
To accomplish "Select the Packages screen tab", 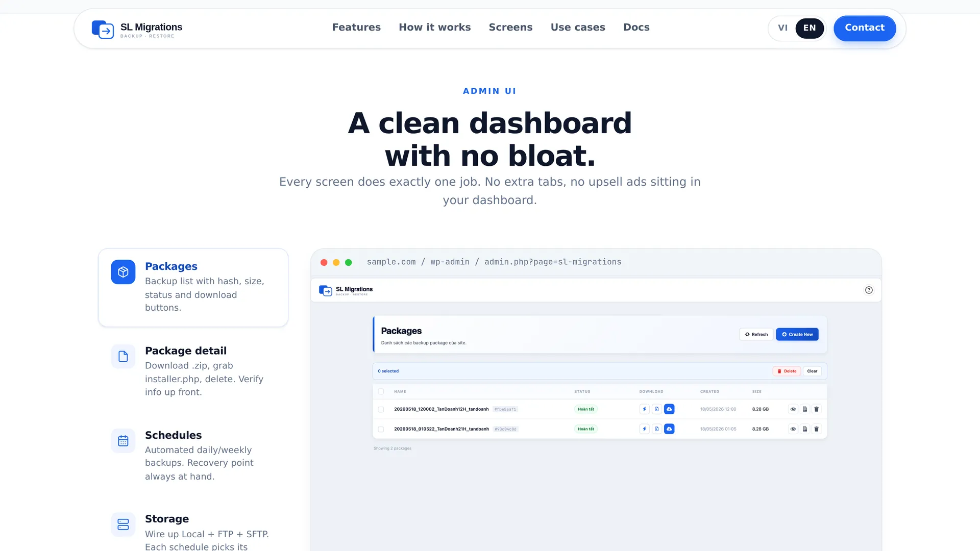I will pyautogui.click(x=193, y=288).
